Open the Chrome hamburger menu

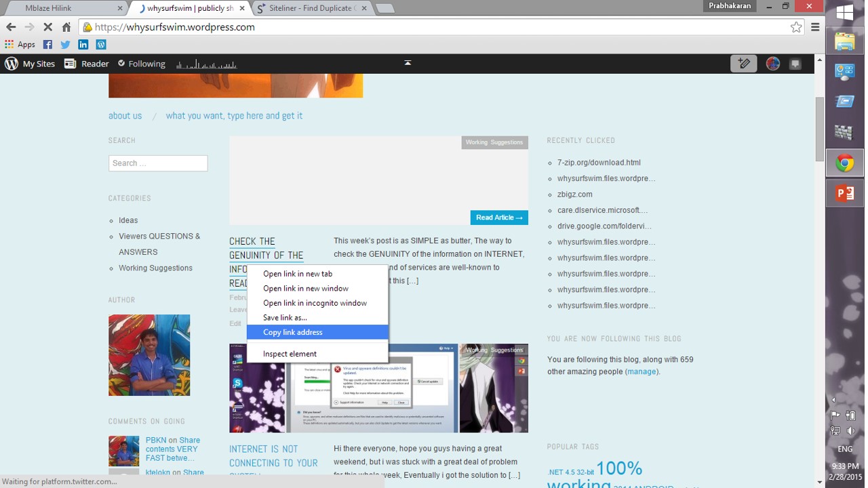[815, 27]
